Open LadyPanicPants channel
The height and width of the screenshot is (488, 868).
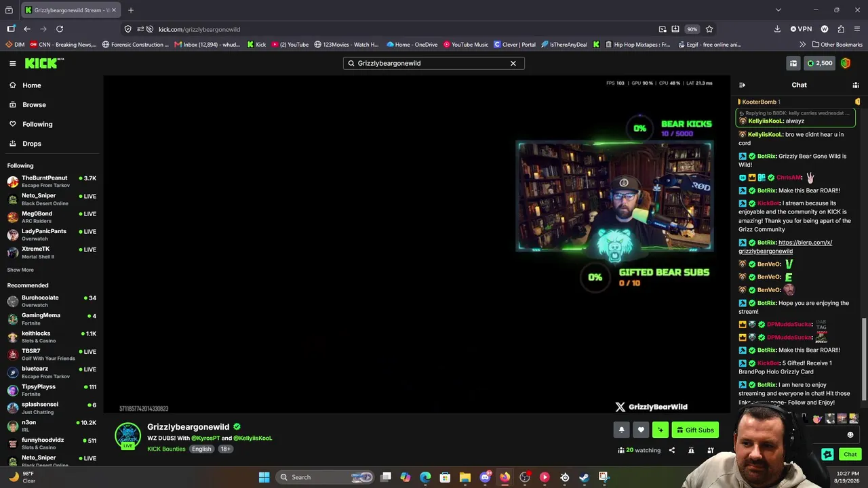(52, 235)
